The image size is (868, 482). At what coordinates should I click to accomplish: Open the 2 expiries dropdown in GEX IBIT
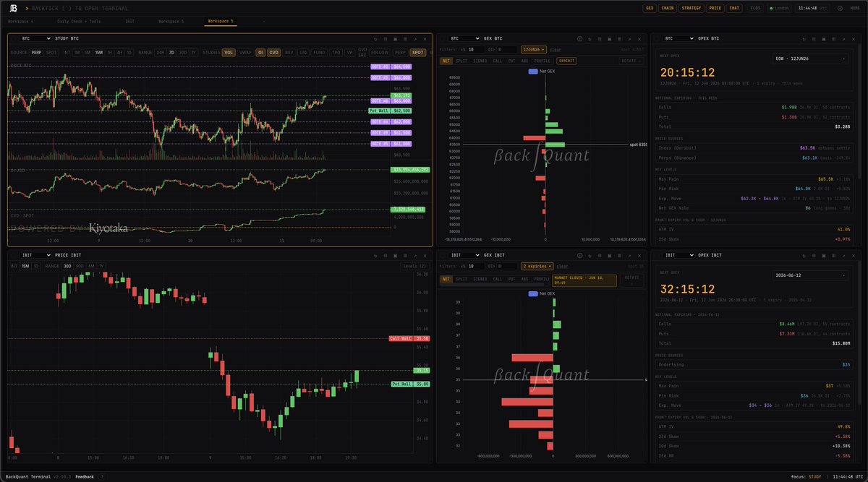coord(537,267)
